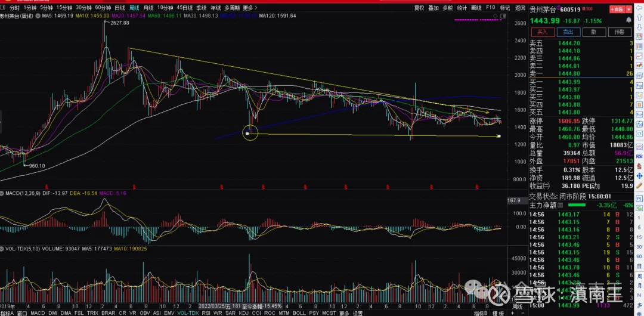
Task: Open the 多股 multi-stock view
Action: [448, 8]
